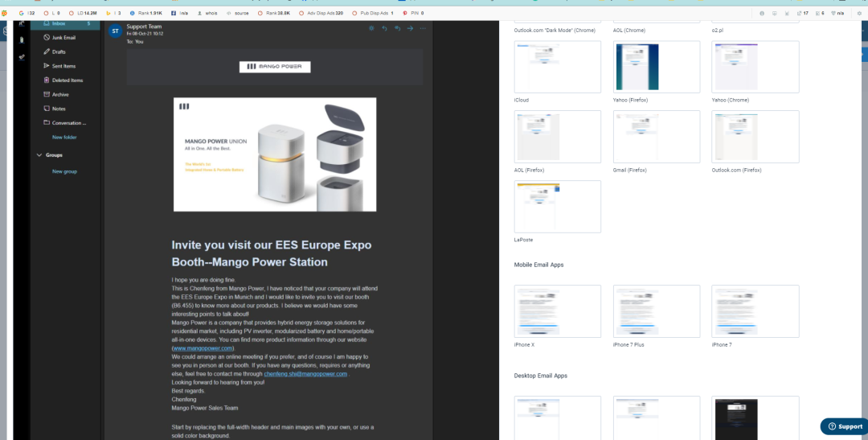Open the iCloud preview thumbnail
868x440 pixels.
tap(558, 67)
